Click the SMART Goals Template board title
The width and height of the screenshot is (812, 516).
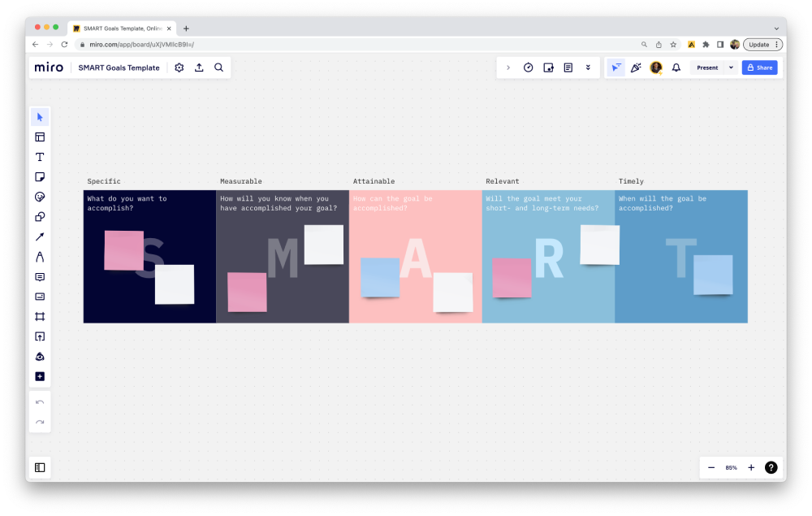[119, 68]
